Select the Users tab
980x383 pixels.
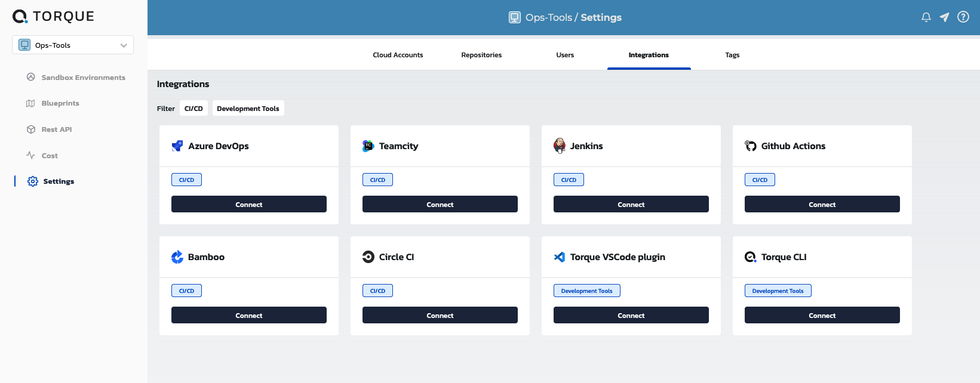[565, 55]
